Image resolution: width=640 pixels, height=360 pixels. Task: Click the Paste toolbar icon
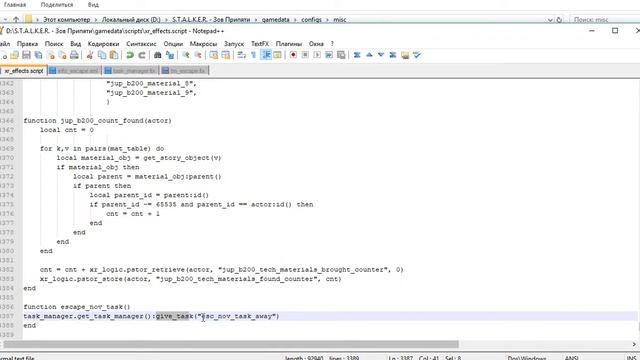(114, 55)
